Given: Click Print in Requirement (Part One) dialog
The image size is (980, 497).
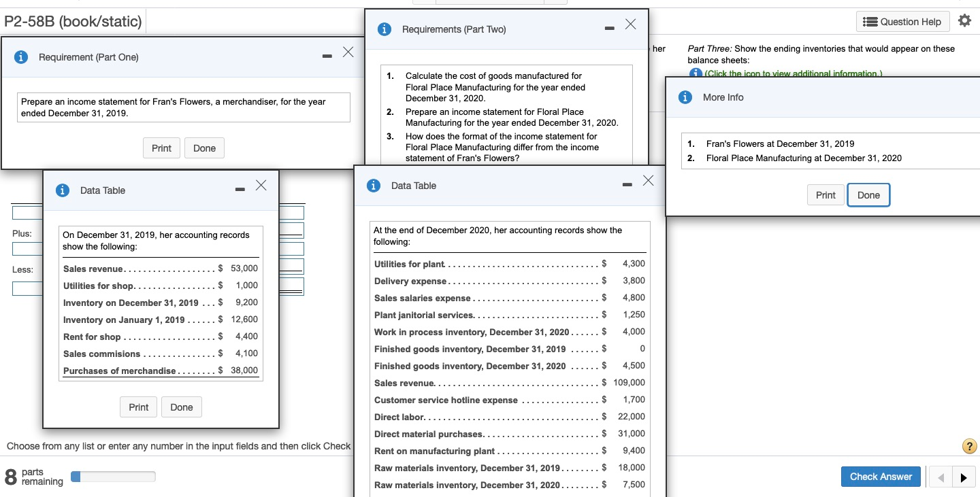Looking at the screenshot, I should 161,148.
